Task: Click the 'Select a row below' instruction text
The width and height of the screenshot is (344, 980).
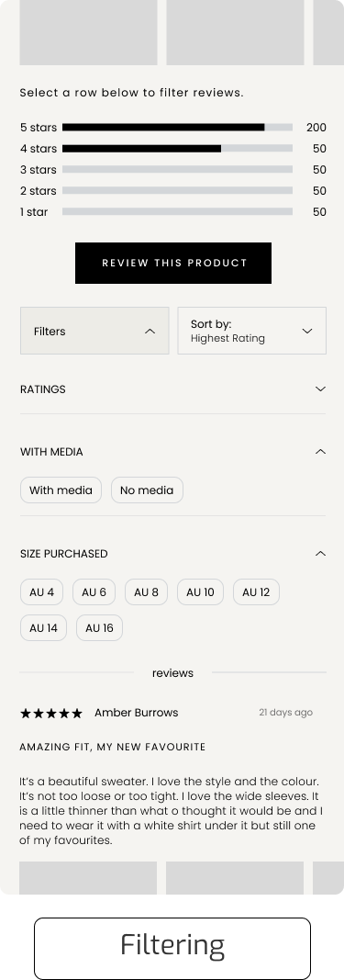Action: click(132, 93)
